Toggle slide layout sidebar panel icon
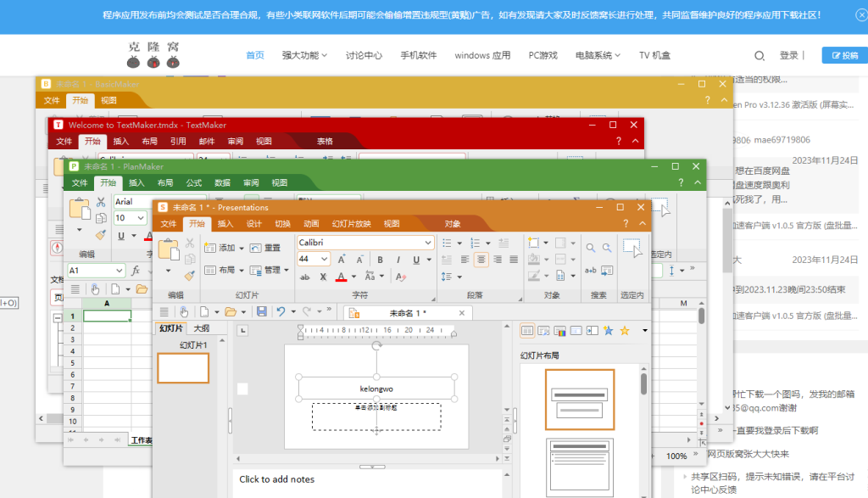The height and width of the screenshot is (498, 868). coord(527,331)
